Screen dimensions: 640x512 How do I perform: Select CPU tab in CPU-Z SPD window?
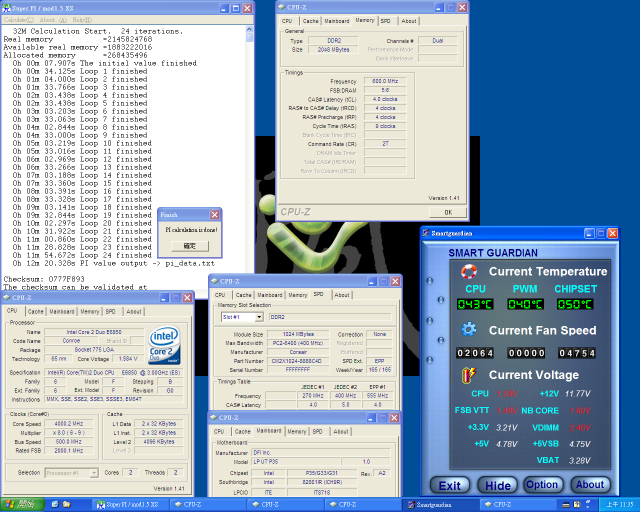tap(220, 295)
